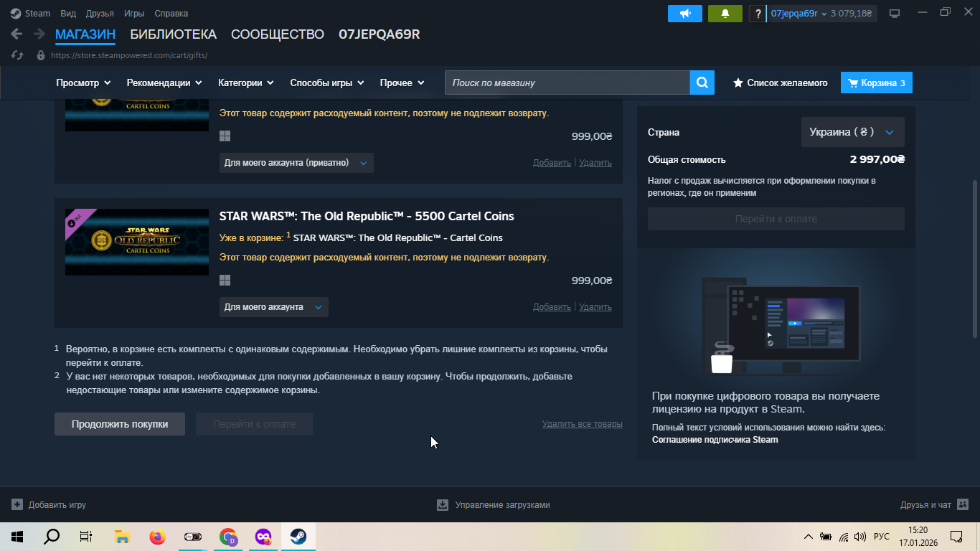The image size is (980, 551).
Task: Click the РУС input language indicator
Action: click(882, 537)
